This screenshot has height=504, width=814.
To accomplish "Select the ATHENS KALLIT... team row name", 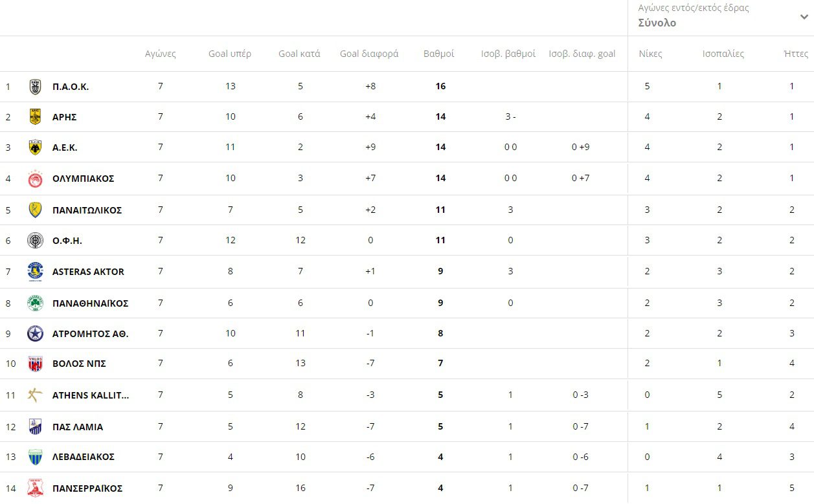I will click(x=91, y=395).
